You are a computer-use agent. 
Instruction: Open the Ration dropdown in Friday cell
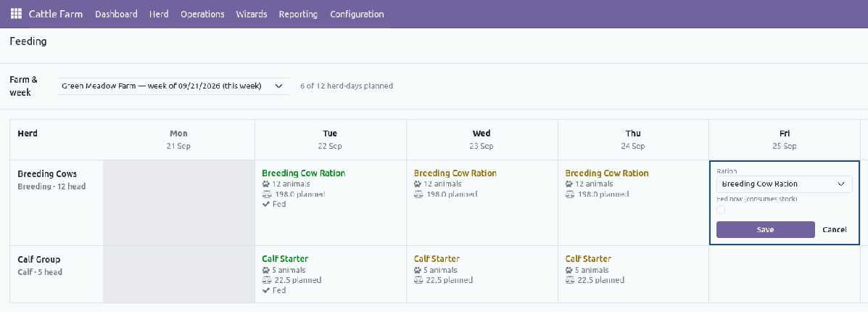784,184
